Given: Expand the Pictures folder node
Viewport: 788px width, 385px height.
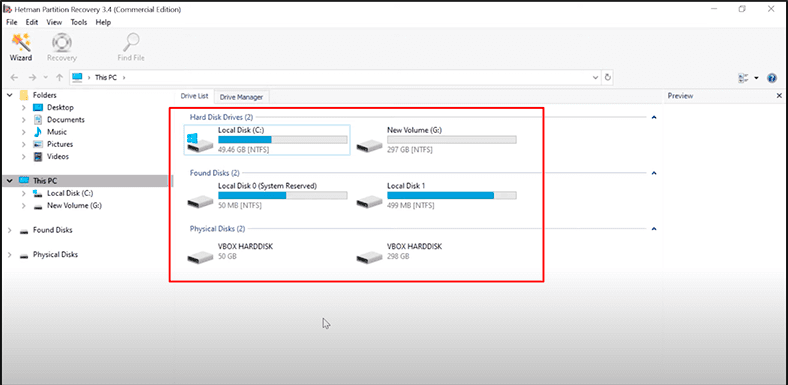Looking at the screenshot, I should pyautogui.click(x=24, y=144).
